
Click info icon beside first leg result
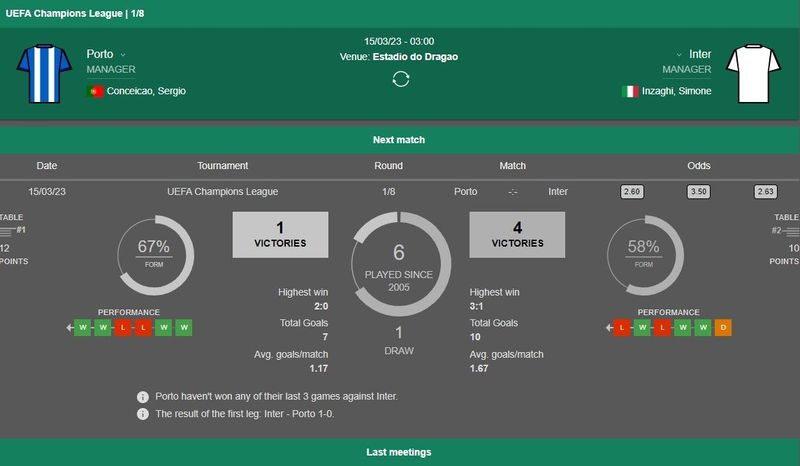[x=143, y=414]
